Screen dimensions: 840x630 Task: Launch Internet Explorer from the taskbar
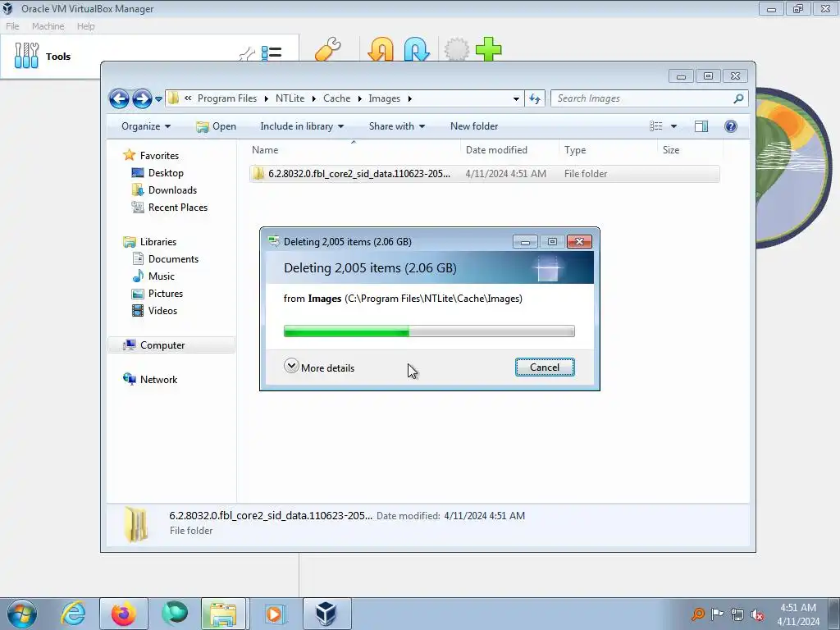(73, 614)
